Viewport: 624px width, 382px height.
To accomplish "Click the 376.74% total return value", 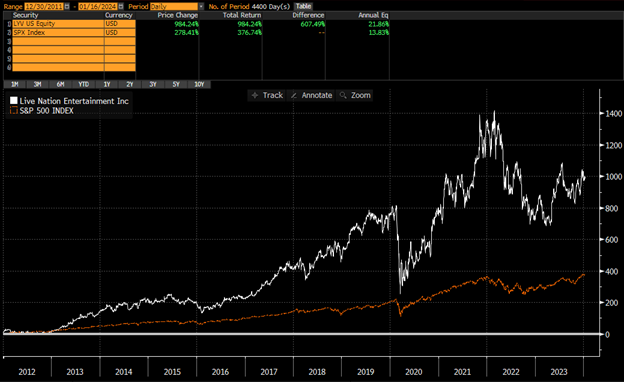I will coord(250,33).
